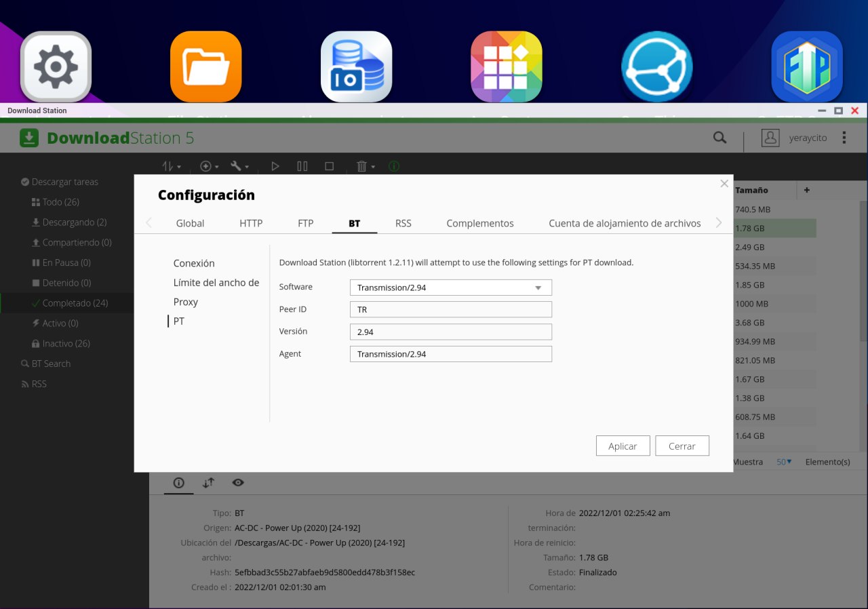Open the user account icon for yeraycito
Screen dimensions: 868x609
770,138
